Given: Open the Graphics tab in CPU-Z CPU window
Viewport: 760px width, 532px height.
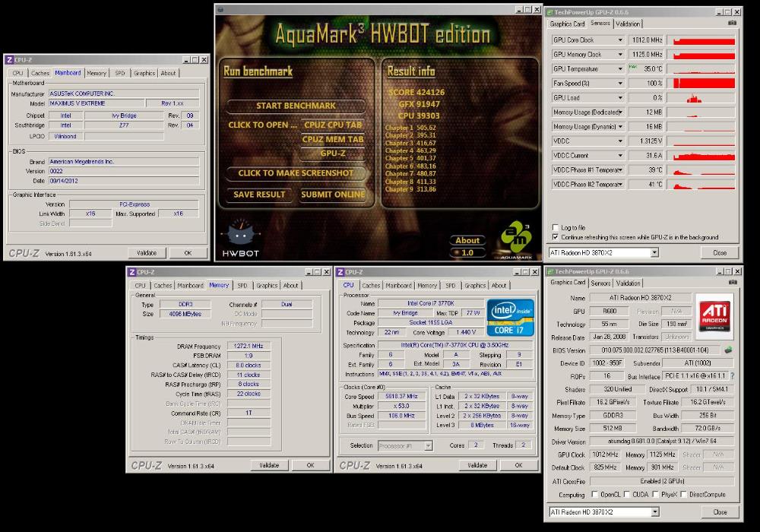Looking at the screenshot, I should (x=475, y=286).
